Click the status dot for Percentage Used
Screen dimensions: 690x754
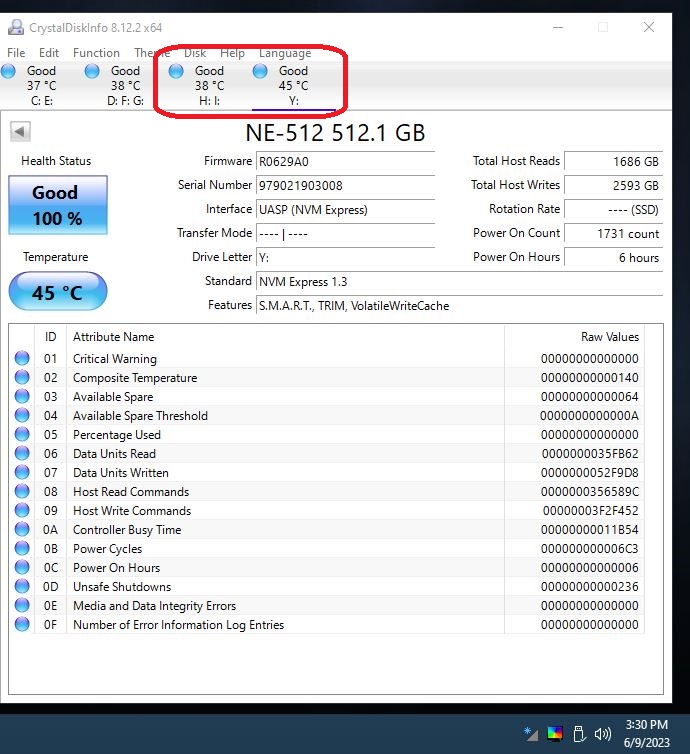pyautogui.click(x=22, y=434)
